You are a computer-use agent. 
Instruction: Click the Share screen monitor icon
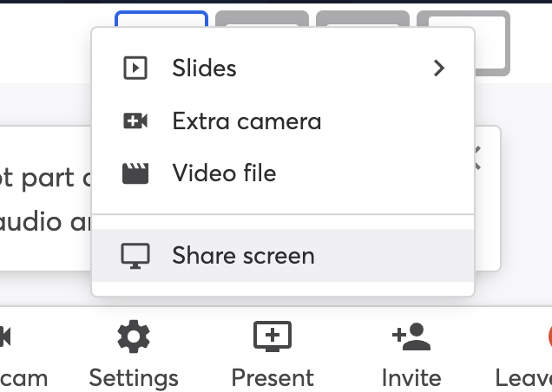135,256
